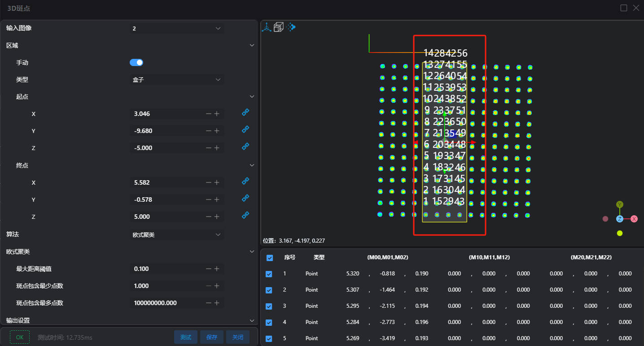Decrease start point X with minus

[208, 114]
